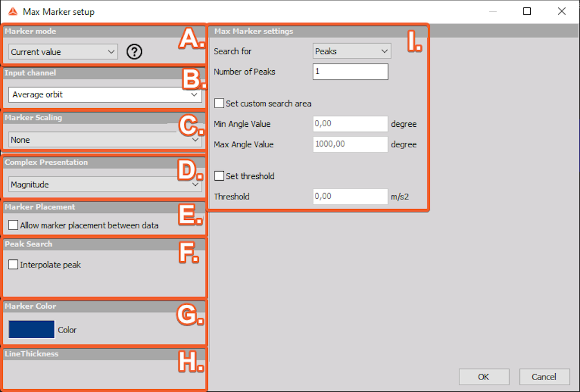The width and height of the screenshot is (580, 392).
Task: Click the Number of Peaks input field
Action: coord(350,71)
